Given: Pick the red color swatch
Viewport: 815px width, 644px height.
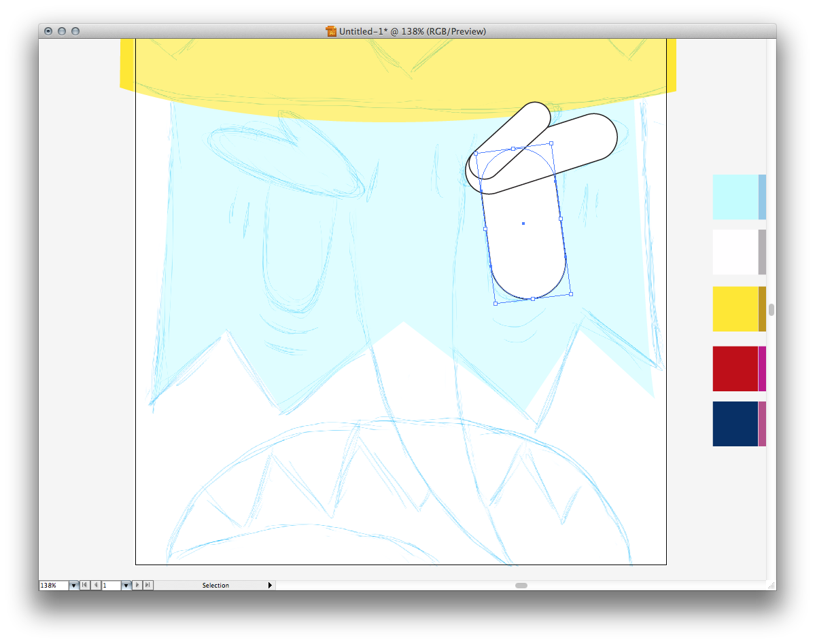Looking at the screenshot, I should coord(735,369).
